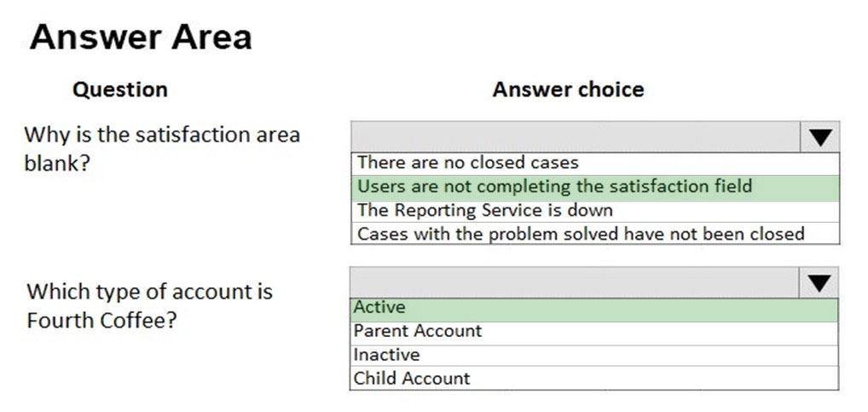Click the 'Which type of account is' text line

pyautogui.click(x=149, y=291)
